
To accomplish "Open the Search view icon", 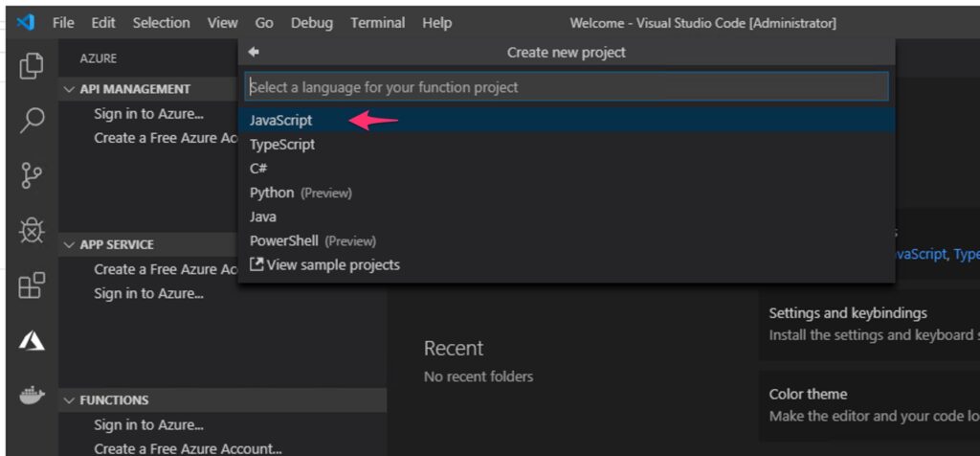I will (x=32, y=120).
